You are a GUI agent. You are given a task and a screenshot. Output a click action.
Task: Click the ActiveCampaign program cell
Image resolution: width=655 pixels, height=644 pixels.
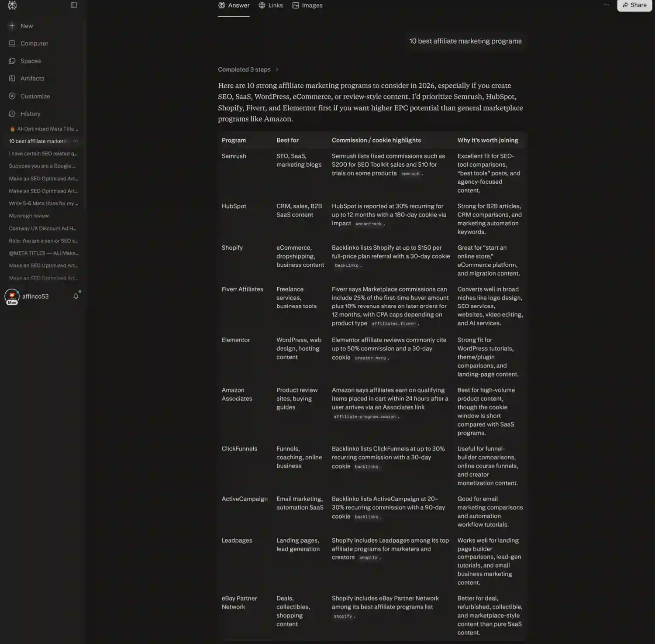(x=245, y=499)
